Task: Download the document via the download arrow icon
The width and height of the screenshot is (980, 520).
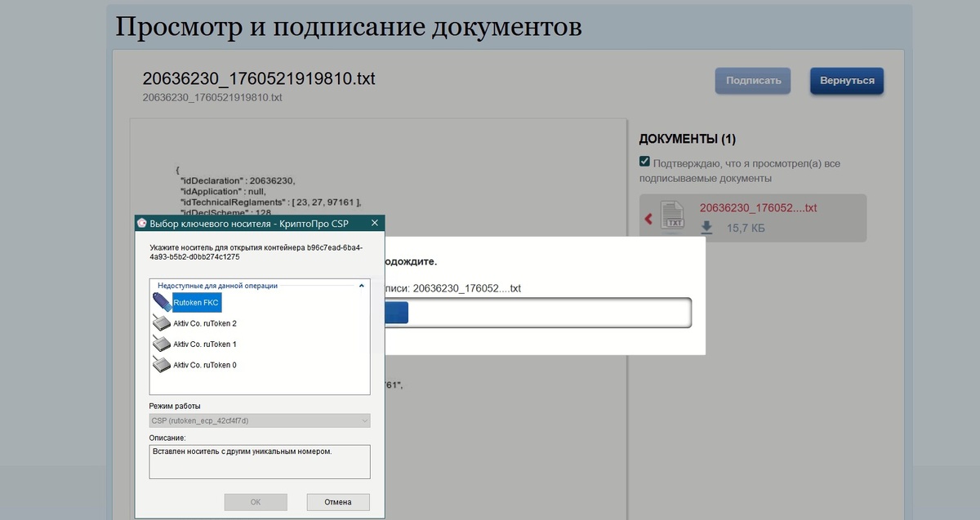Action: [706, 229]
